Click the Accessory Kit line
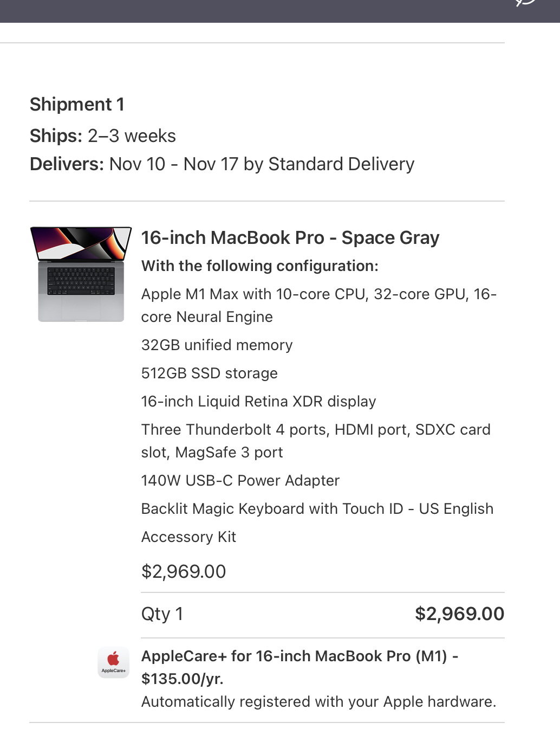Image resolution: width=560 pixels, height=742 pixels. 188,537
